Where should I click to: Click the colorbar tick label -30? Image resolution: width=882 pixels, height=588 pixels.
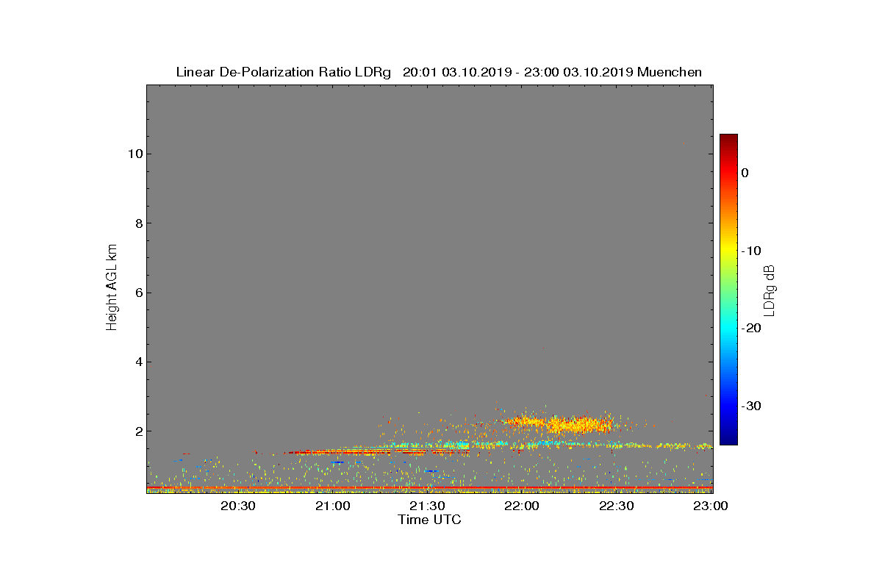pos(752,406)
